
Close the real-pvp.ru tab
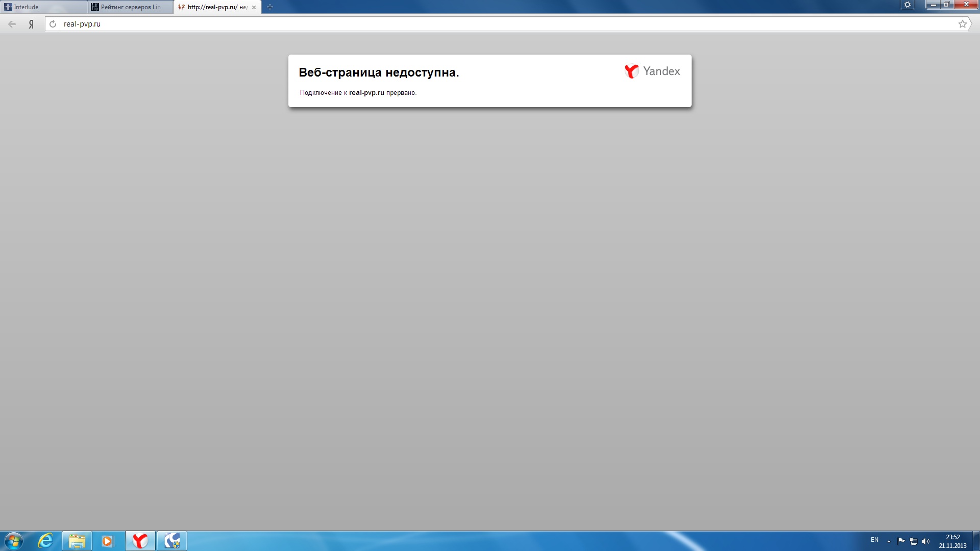click(254, 7)
